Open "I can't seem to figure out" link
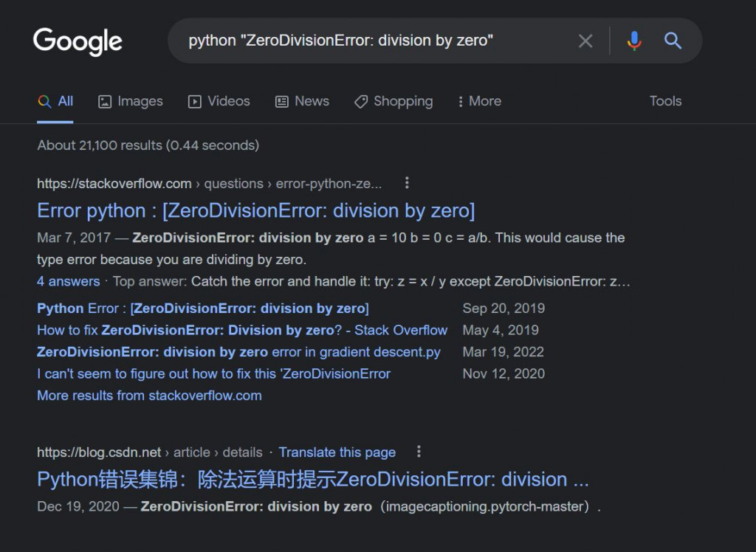Screen dimensions: 756x552 (213, 373)
